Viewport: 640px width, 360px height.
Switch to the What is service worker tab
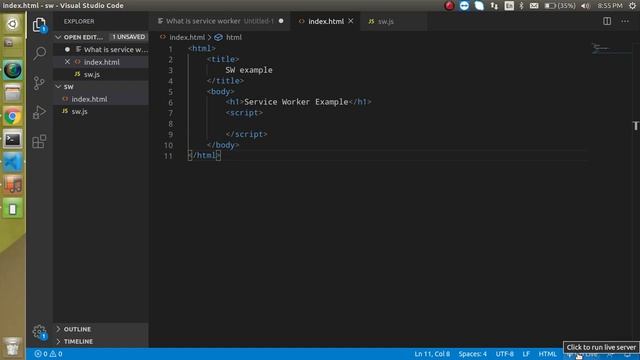[220, 21]
